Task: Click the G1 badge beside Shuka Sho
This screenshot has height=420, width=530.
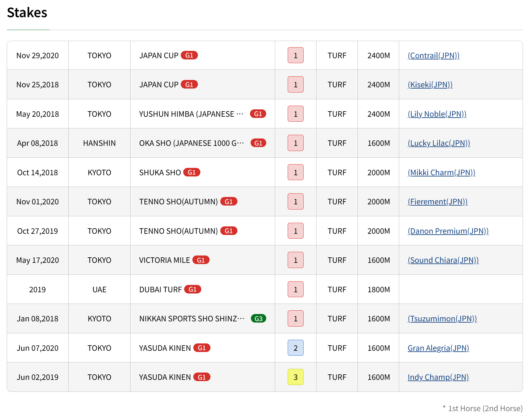Action: point(192,172)
